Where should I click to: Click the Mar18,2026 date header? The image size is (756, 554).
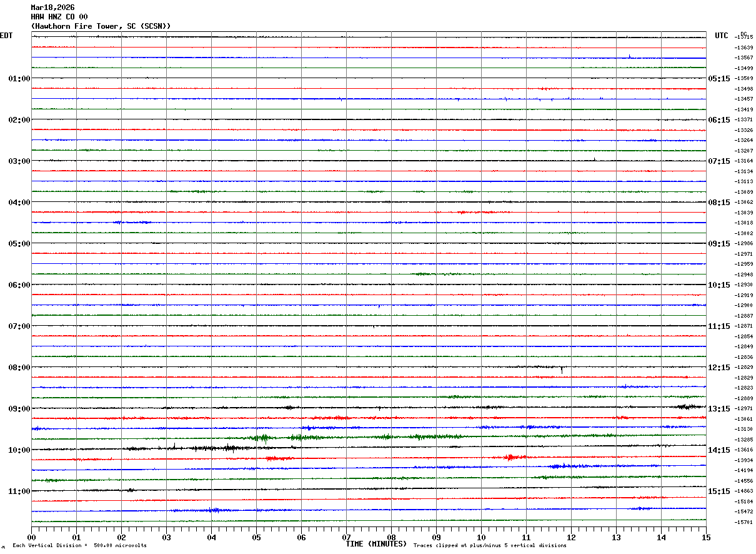[x=52, y=8]
